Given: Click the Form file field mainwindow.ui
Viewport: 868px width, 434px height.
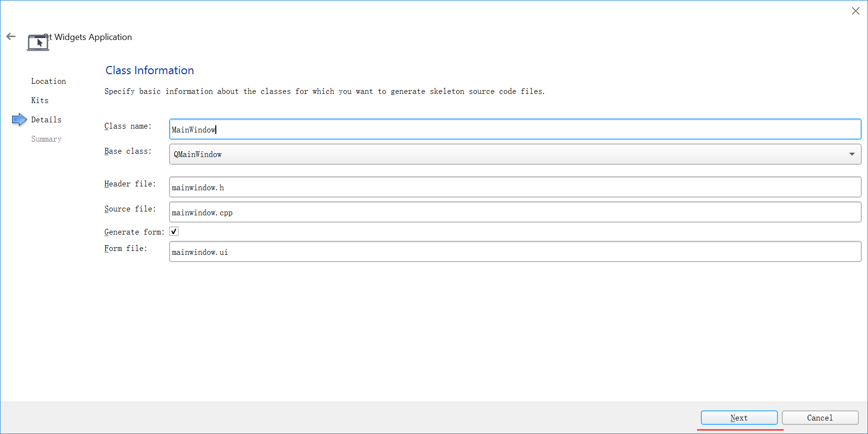Looking at the screenshot, I should (x=515, y=251).
